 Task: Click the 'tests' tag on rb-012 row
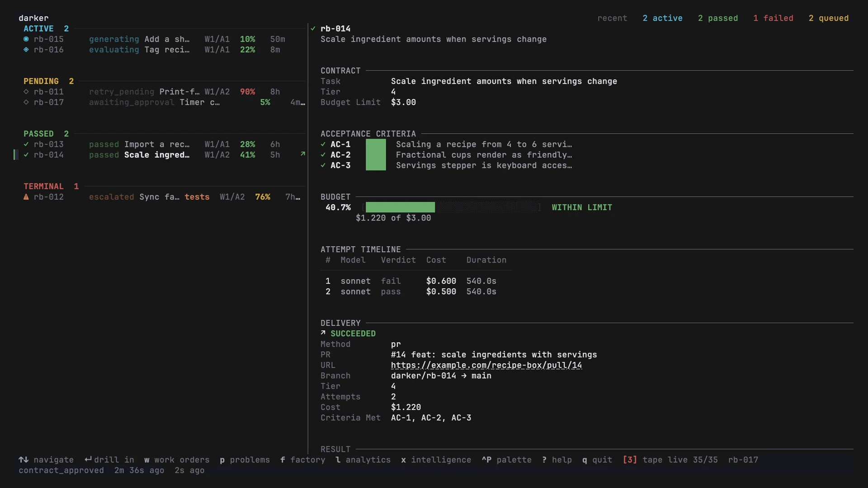197,197
